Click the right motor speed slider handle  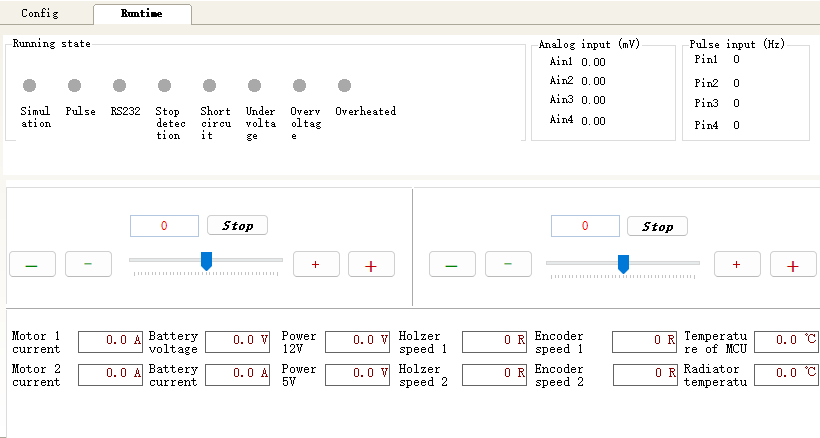[x=623, y=263]
